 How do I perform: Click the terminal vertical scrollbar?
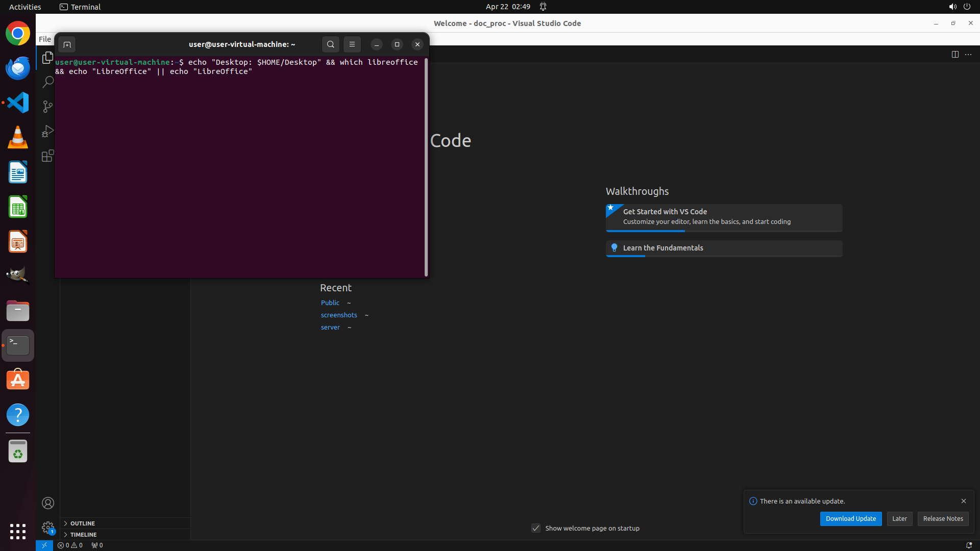(426, 168)
